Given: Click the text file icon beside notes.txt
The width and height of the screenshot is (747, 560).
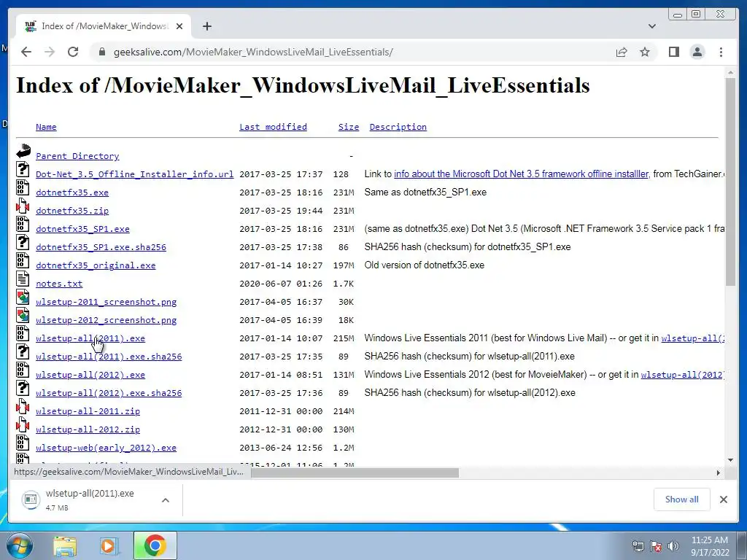Looking at the screenshot, I should tap(23, 279).
